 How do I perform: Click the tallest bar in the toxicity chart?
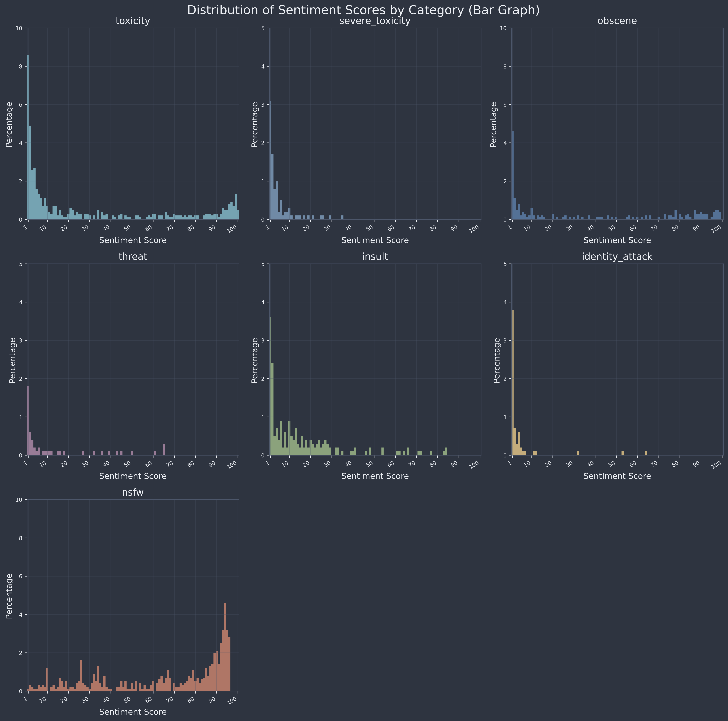pyautogui.click(x=28, y=137)
